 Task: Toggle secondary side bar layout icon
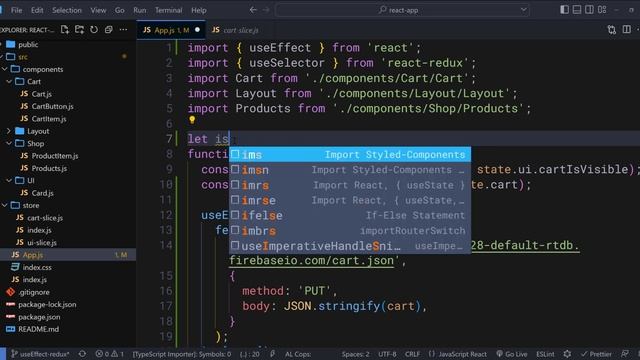coord(589,9)
